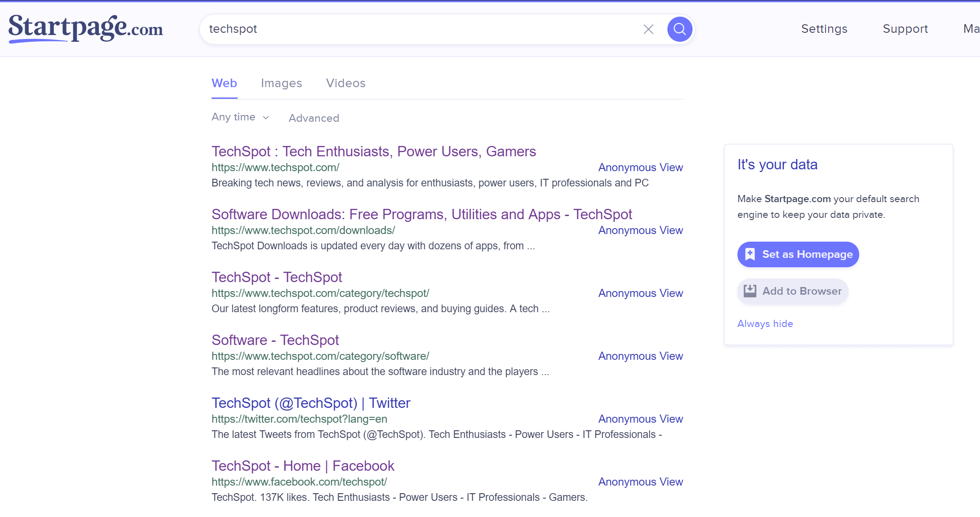Open TechSpot Tech Enthusiasts result title
This screenshot has width=980, height=517.
374,151
